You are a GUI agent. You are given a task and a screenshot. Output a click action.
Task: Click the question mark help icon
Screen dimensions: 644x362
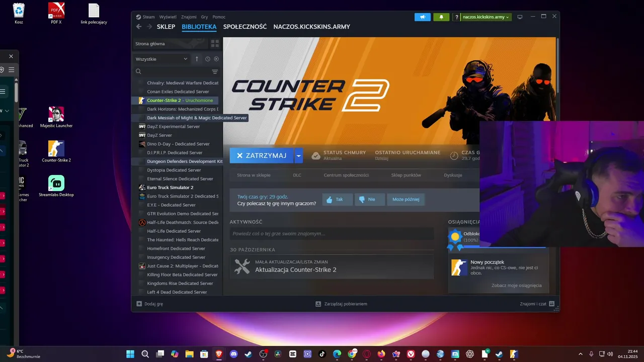click(456, 17)
